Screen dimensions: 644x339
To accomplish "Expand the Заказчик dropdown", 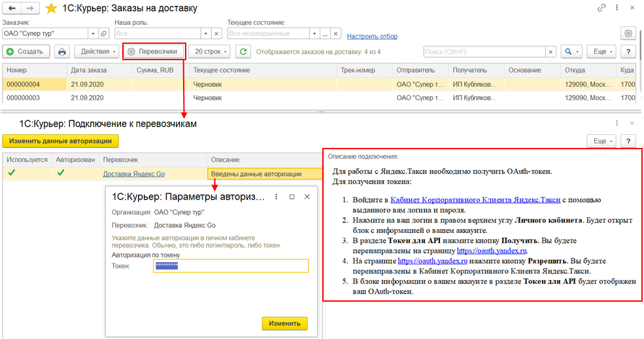I will pyautogui.click(x=93, y=33).
